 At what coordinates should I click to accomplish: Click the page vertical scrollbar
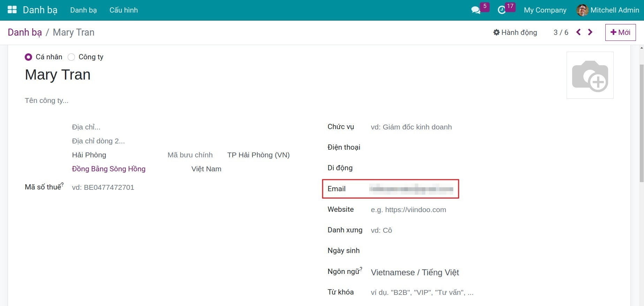tap(641, 122)
